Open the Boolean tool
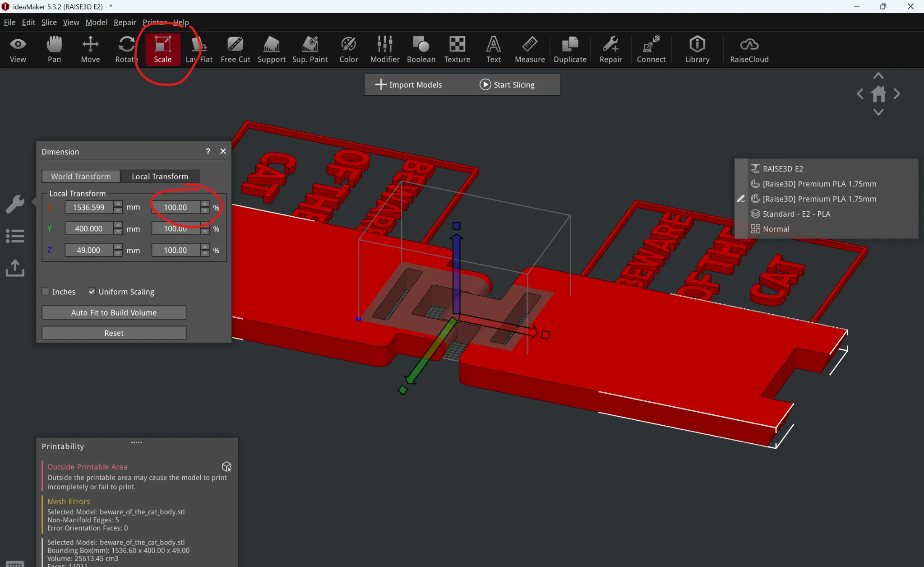This screenshot has width=924, height=567. [x=421, y=50]
